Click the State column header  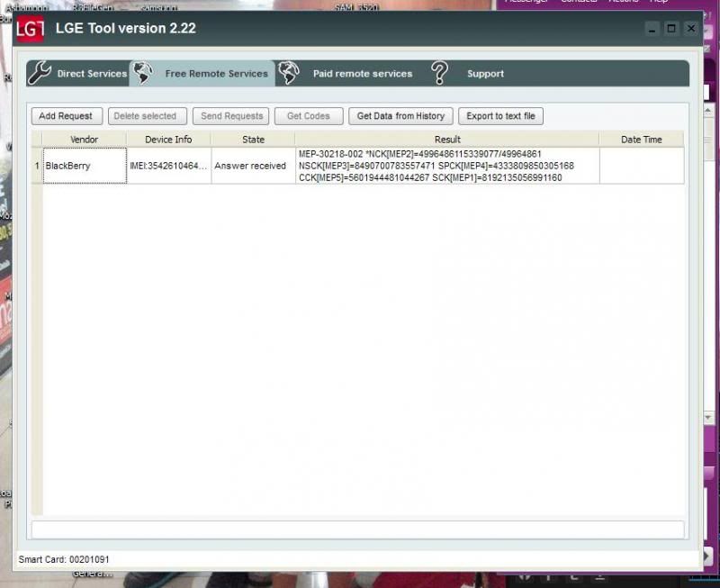(253, 140)
